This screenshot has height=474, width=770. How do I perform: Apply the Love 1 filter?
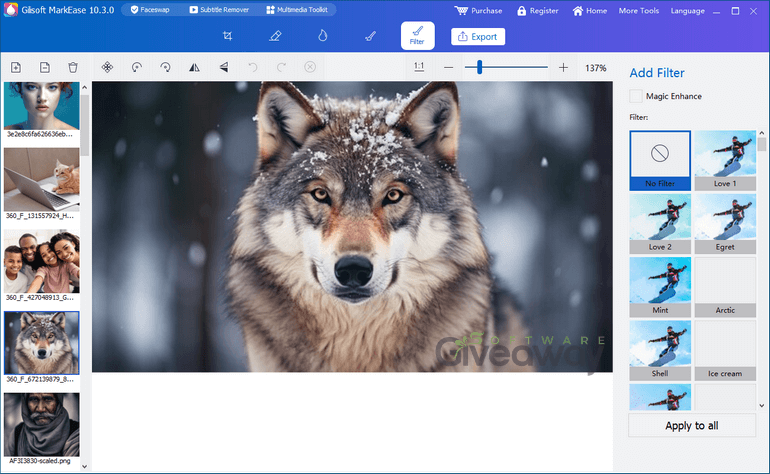(x=725, y=160)
